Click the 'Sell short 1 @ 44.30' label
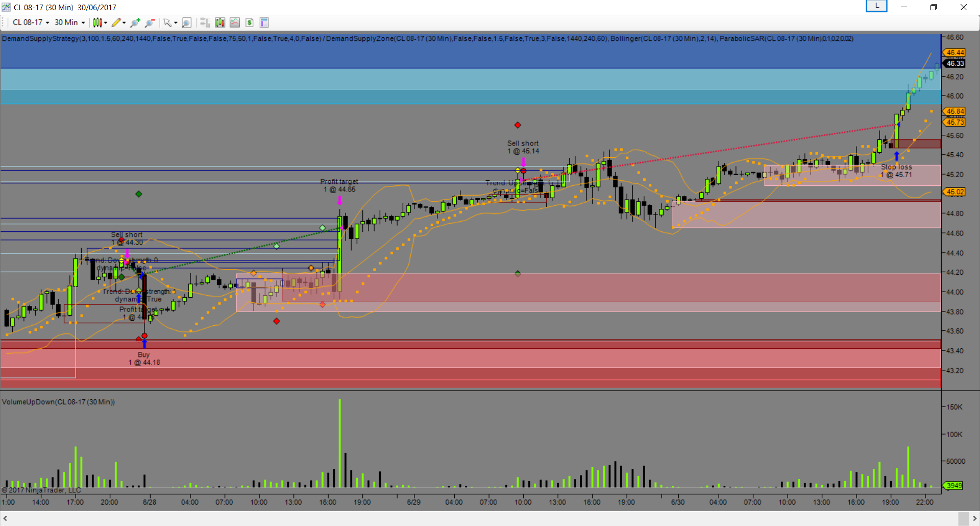The image size is (980, 526). [x=127, y=238]
